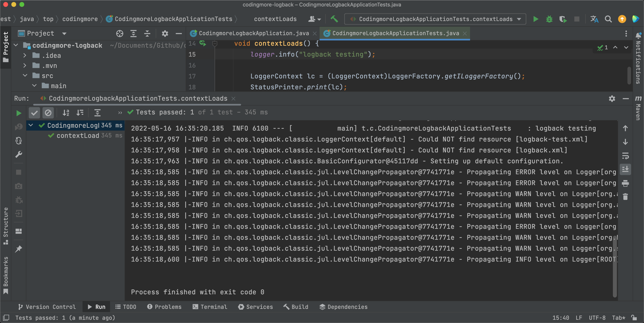Screen dimensions: 644x323
Task: Open Problems tool window
Action: (164, 307)
